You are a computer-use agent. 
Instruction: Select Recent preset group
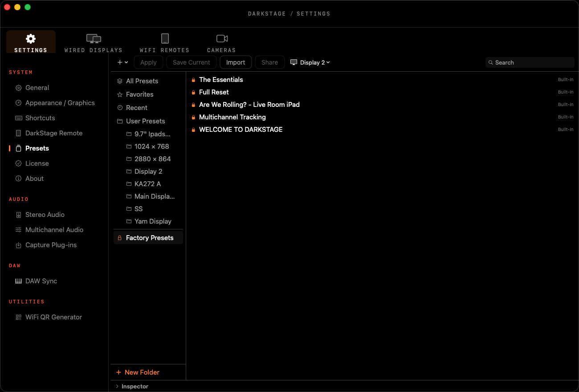148,108
